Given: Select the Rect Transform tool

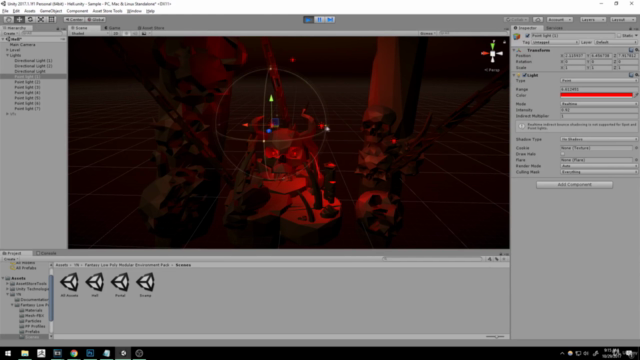Looking at the screenshot, I should pyautogui.click(x=51, y=20).
